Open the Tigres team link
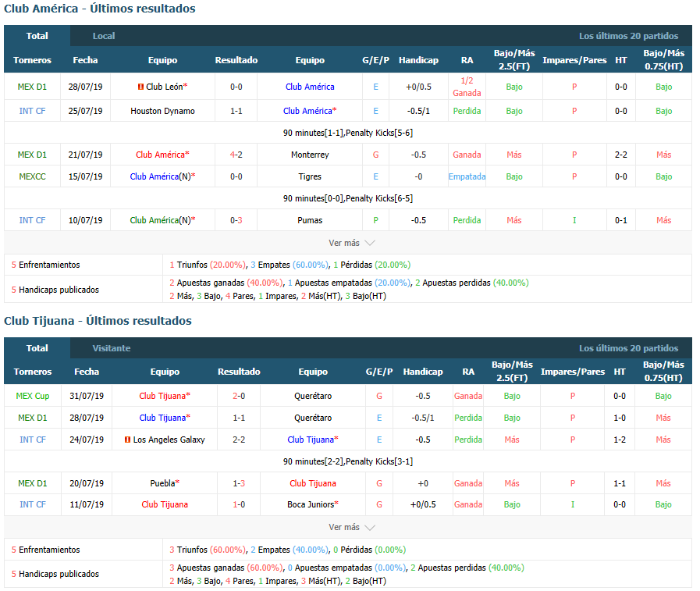 tap(310, 176)
